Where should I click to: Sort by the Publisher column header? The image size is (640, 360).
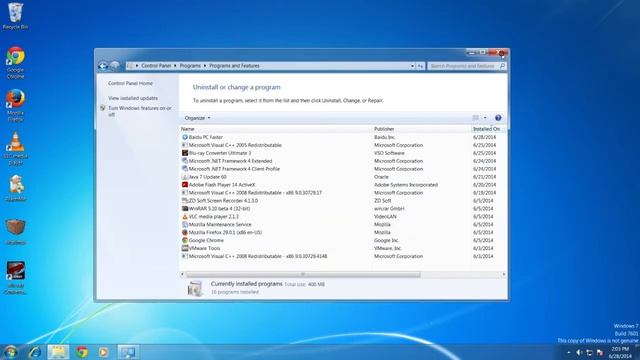pos(421,129)
